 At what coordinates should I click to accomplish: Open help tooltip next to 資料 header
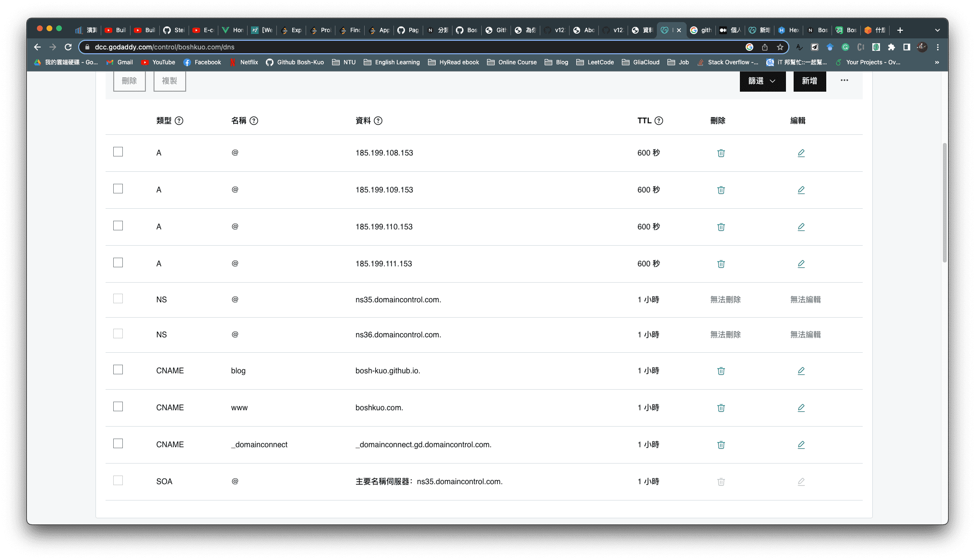pyautogui.click(x=378, y=121)
